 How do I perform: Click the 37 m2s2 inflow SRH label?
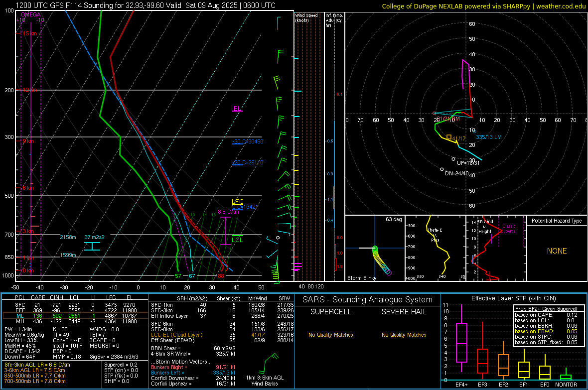95,238
